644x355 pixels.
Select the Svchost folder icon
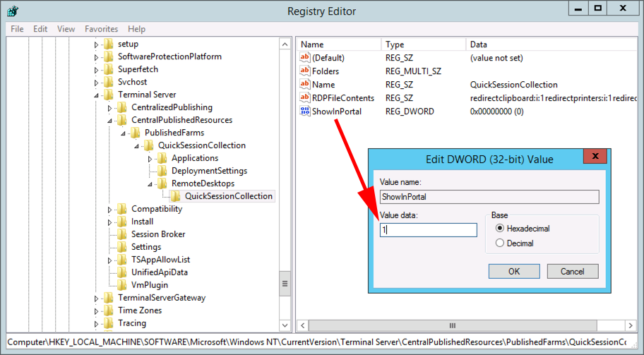click(x=109, y=82)
